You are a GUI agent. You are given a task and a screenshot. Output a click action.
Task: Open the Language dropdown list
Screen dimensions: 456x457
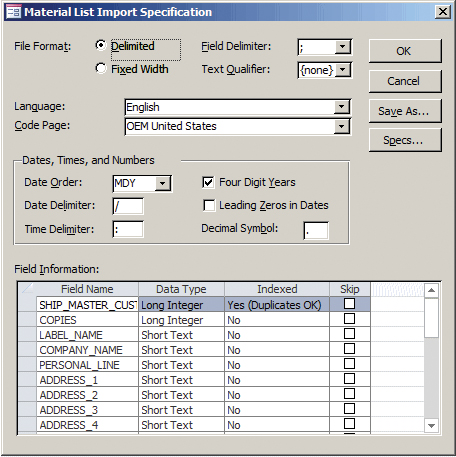tap(341, 107)
